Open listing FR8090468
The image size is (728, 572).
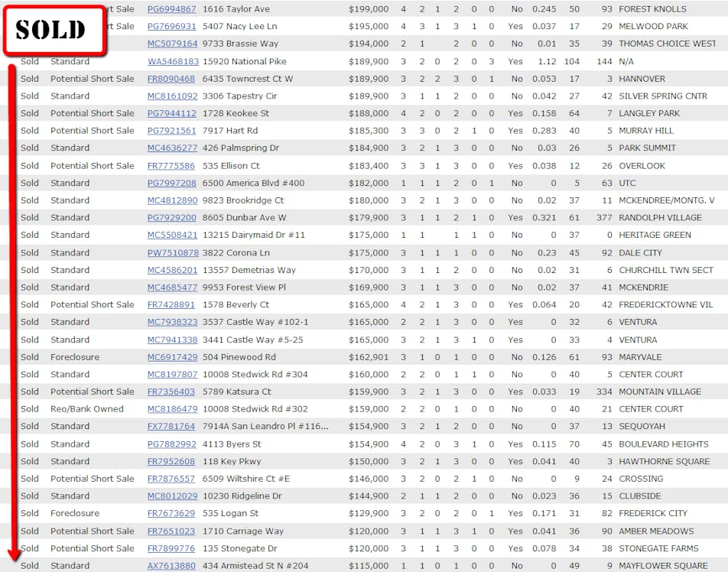171,79
